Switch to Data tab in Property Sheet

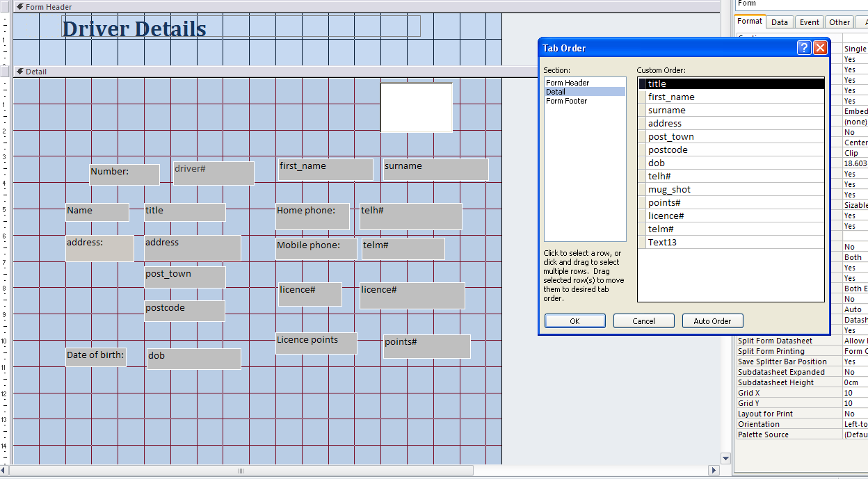tap(780, 22)
